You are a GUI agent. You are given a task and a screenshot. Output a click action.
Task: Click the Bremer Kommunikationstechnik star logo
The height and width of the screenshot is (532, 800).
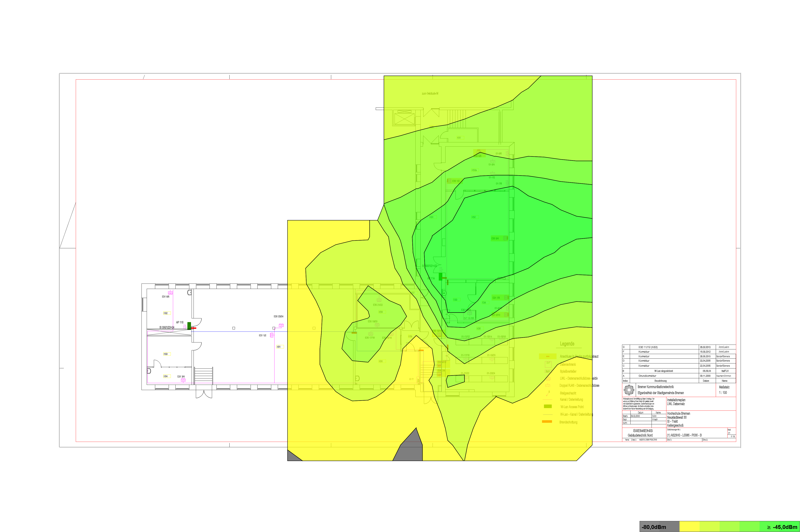pyautogui.click(x=629, y=390)
